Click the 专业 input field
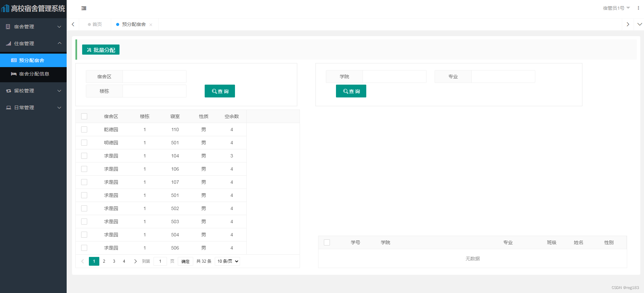This screenshot has width=644, height=293. [x=503, y=77]
